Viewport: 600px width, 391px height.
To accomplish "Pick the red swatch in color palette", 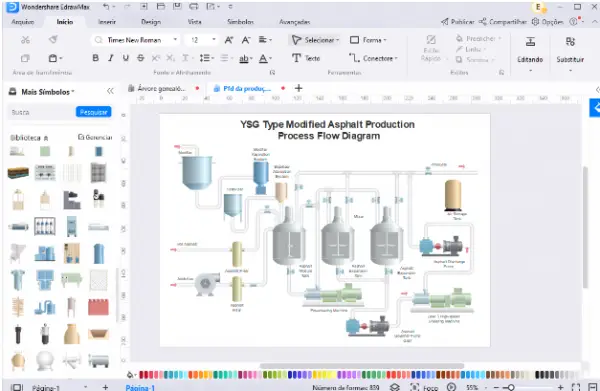I will point(142,375).
